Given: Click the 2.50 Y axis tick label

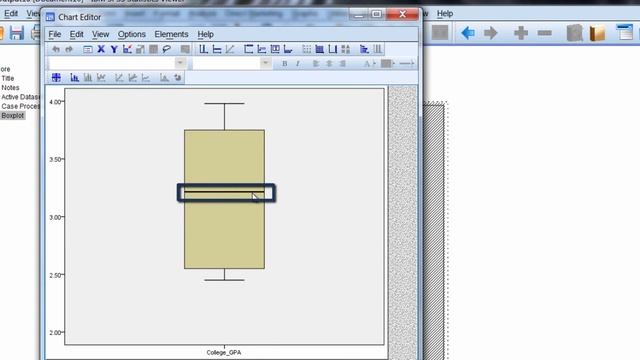Looking at the screenshot, I should 55,275.
